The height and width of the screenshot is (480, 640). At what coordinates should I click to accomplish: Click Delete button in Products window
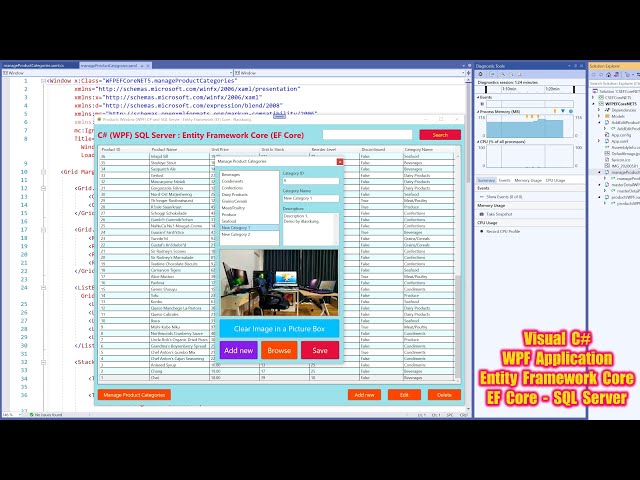coord(444,395)
